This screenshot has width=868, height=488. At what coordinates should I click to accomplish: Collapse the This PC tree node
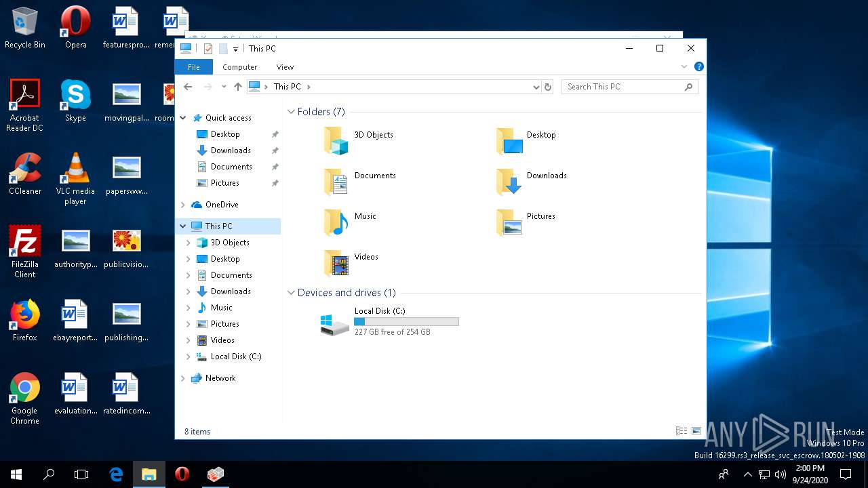pyautogui.click(x=183, y=226)
